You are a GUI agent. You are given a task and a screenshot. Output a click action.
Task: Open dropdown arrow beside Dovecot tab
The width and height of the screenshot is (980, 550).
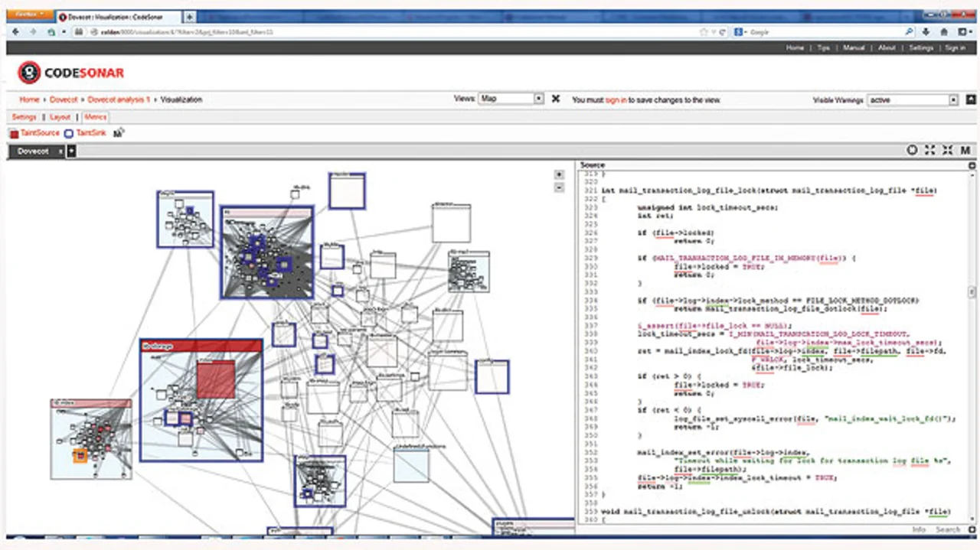pos(71,151)
